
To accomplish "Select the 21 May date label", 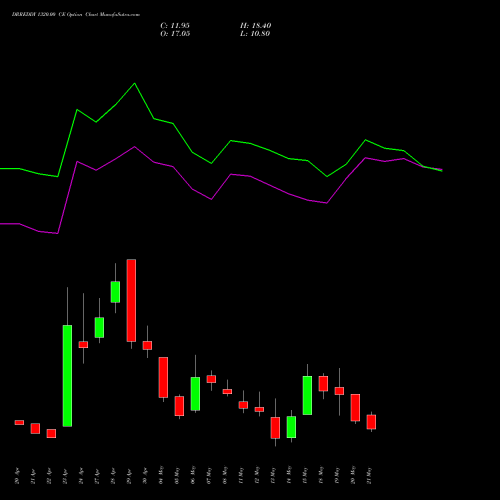I will click(x=369, y=475).
